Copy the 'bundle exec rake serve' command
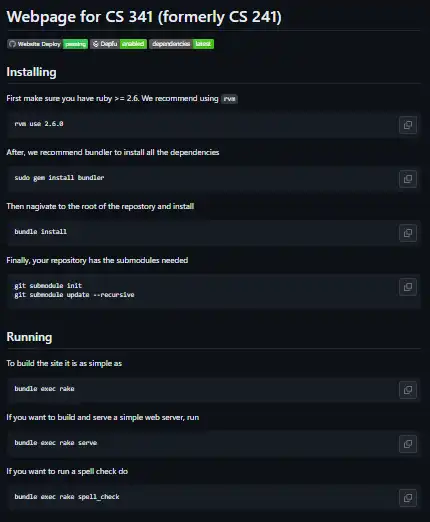This screenshot has height=522, width=430. tap(408, 444)
